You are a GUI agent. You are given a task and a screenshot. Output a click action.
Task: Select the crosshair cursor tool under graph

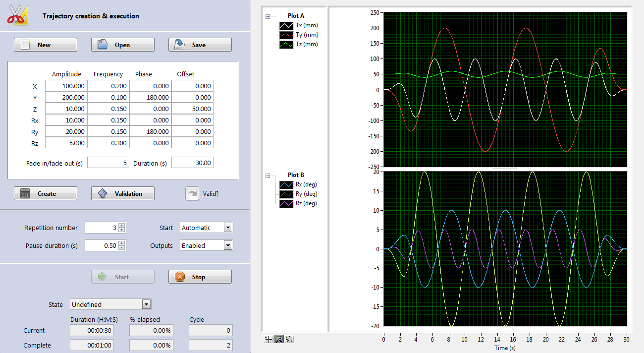[268, 339]
